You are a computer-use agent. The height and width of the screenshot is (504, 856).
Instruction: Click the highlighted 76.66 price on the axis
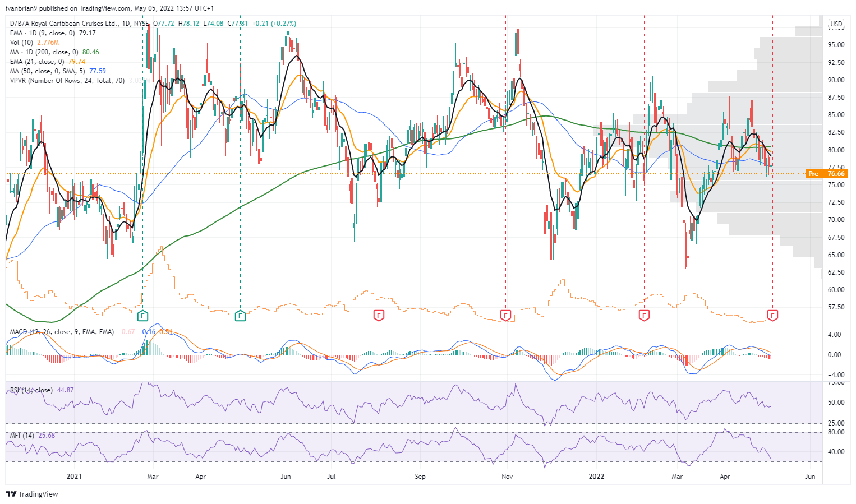(x=835, y=174)
